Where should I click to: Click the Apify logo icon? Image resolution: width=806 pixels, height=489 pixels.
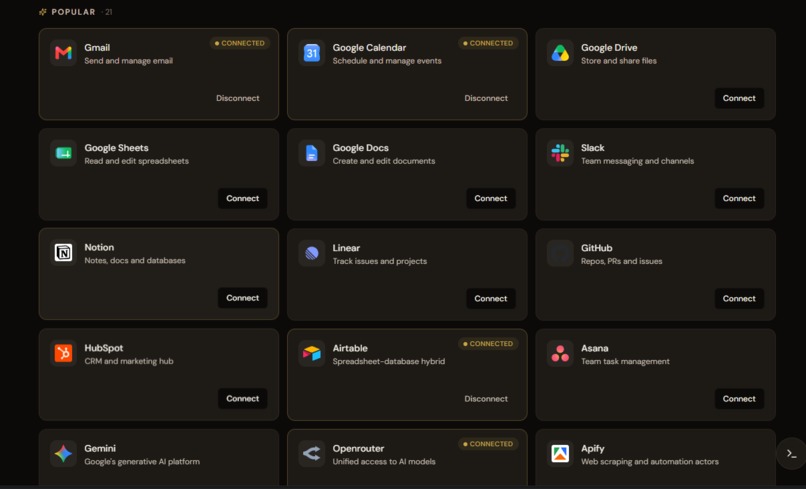560,454
